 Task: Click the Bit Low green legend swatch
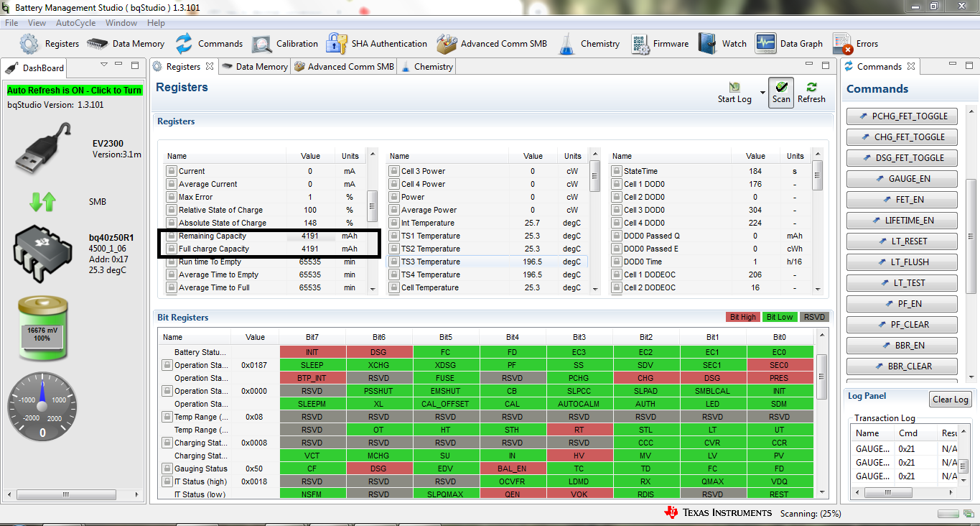(779, 317)
